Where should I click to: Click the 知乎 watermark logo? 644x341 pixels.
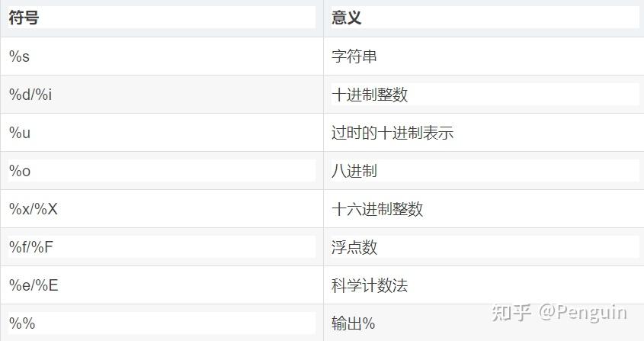[x=511, y=313]
